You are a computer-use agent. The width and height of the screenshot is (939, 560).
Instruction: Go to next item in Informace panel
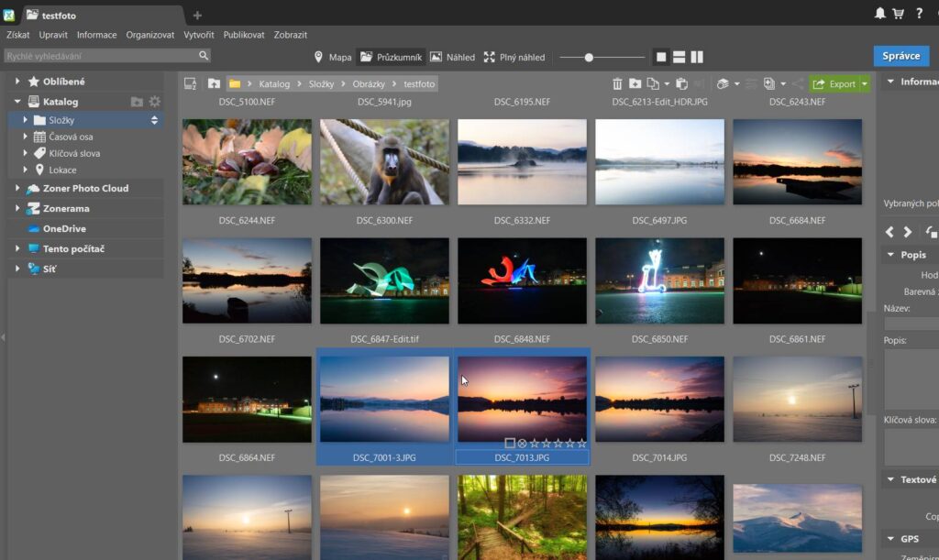click(x=908, y=232)
